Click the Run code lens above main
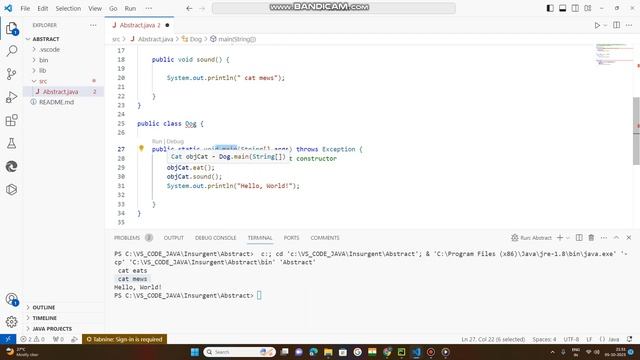This screenshot has width=640, height=360. pyautogui.click(x=157, y=141)
